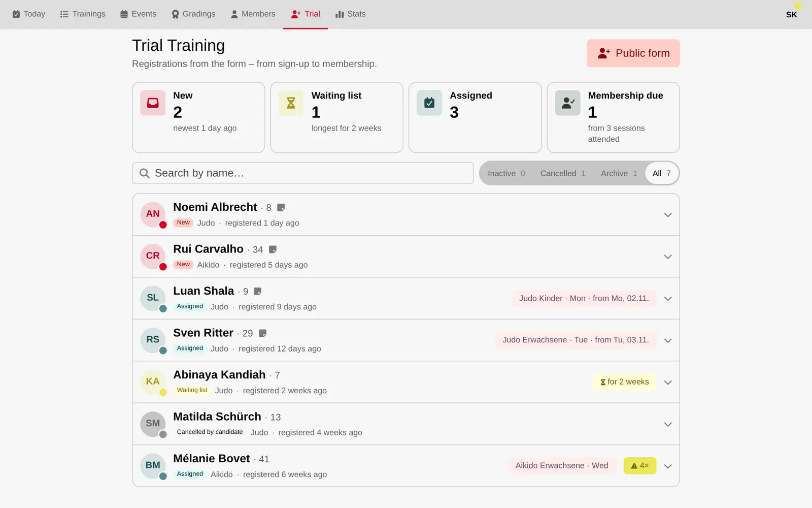Click the Judo Kinder Mon assignment badge
Image resolution: width=812 pixels, height=508 pixels.
click(x=584, y=298)
